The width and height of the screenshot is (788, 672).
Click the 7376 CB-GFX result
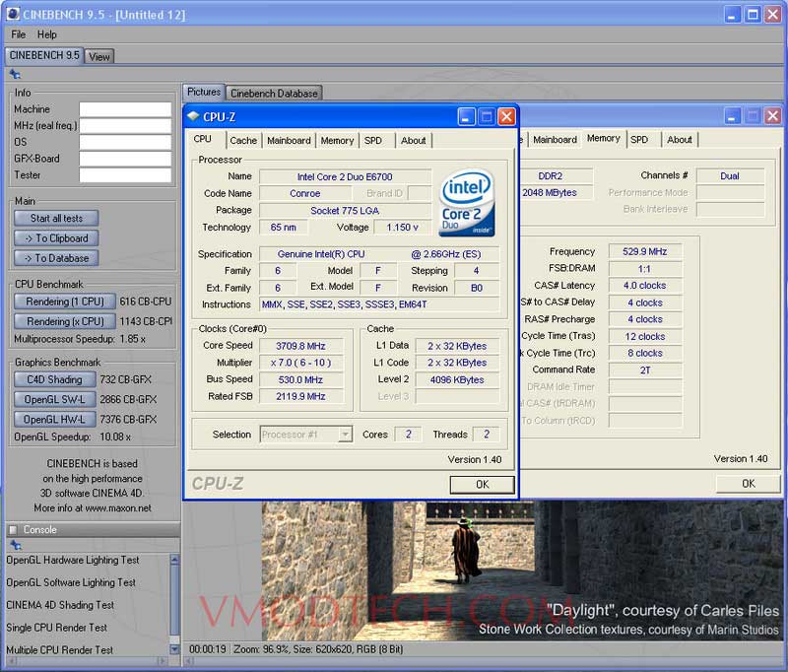pyautogui.click(x=128, y=419)
